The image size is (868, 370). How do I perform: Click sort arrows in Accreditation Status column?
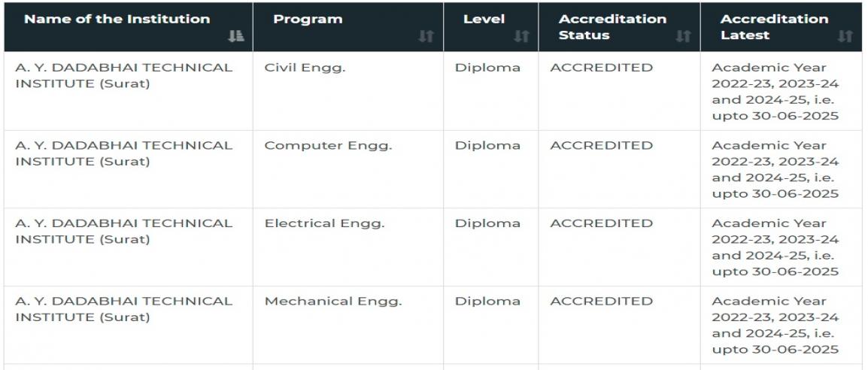pyautogui.click(x=683, y=37)
